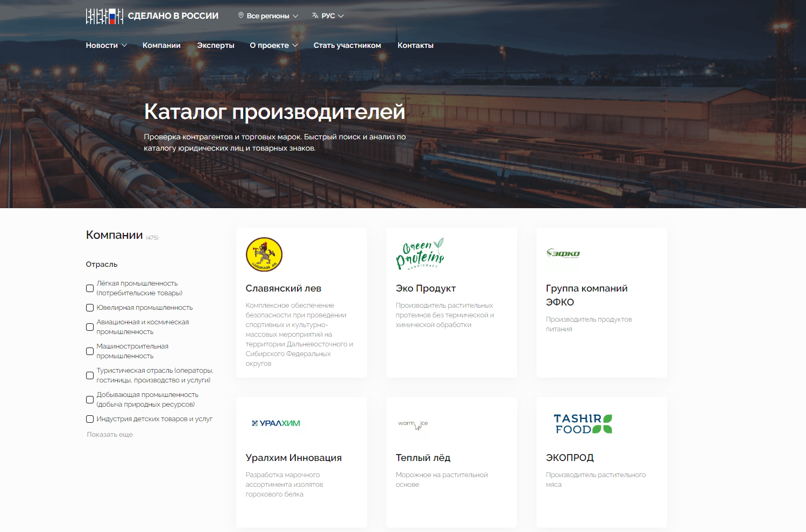Go to the Компании menu item
This screenshot has height=532, width=806.
pyautogui.click(x=161, y=45)
